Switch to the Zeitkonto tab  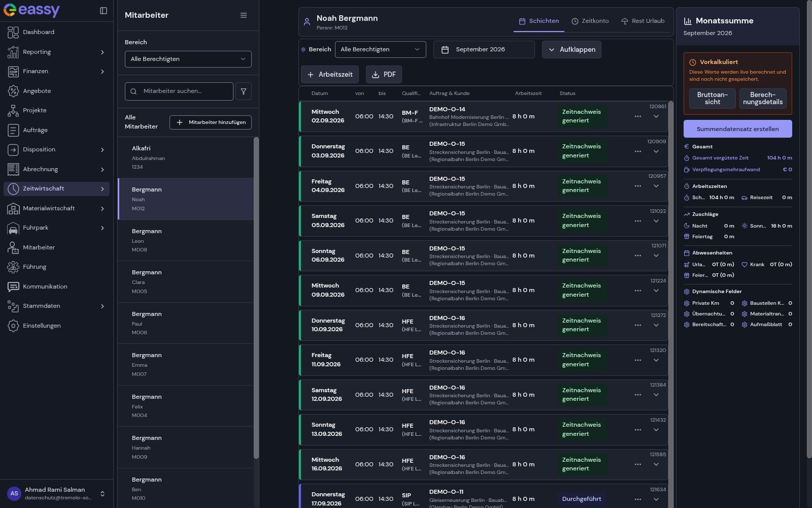[x=590, y=21]
